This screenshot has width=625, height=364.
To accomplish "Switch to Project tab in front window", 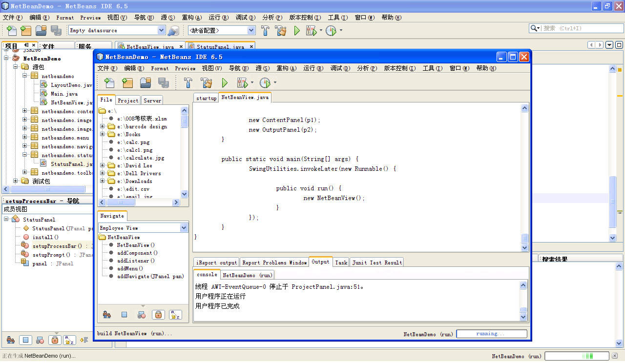I will pos(128,101).
